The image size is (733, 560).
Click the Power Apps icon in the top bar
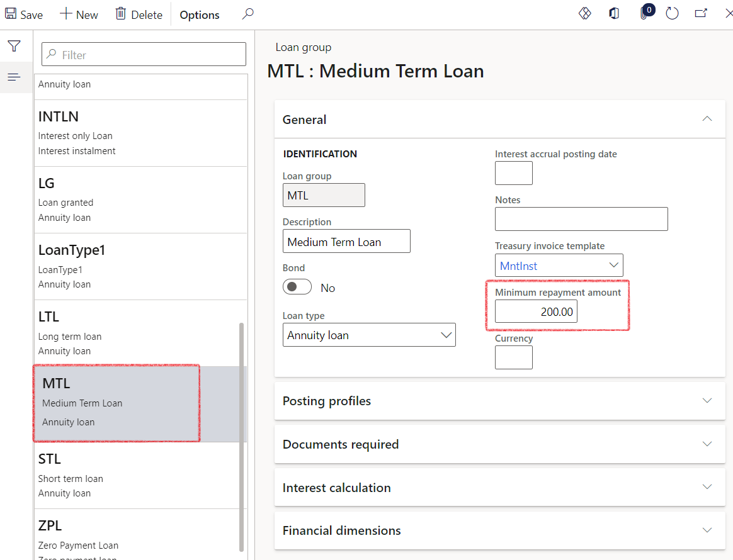[x=584, y=13]
